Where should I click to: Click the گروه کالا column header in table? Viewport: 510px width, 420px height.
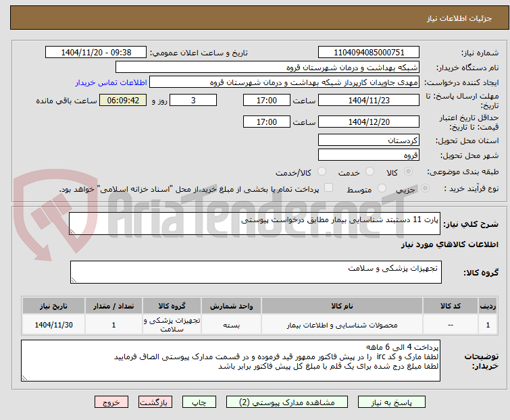172,306
